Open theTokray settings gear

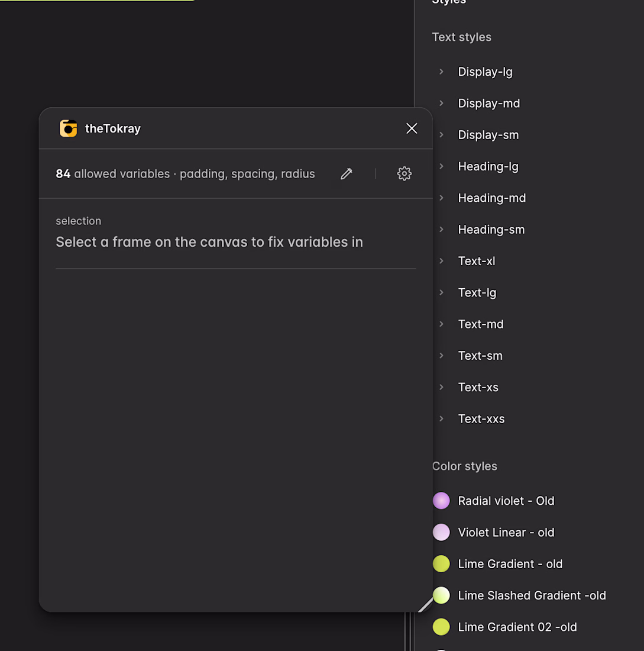(x=404, y=173)
